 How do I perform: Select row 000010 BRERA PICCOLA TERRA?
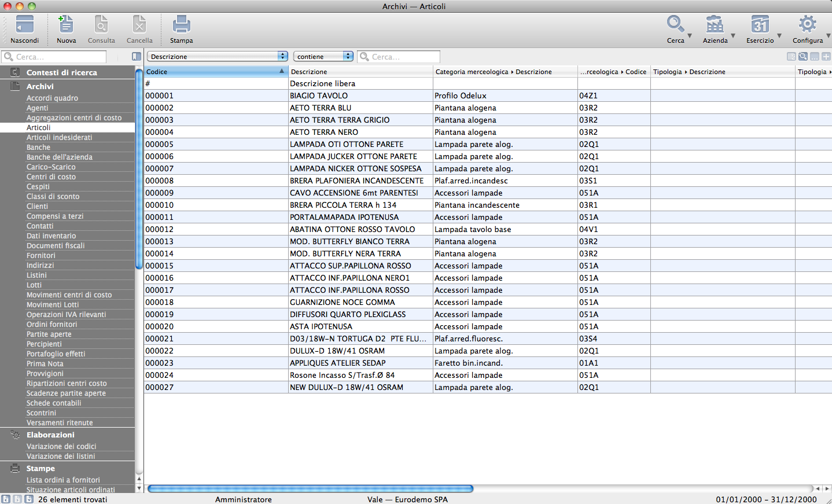pyautogui.click(x=343, y=205)
